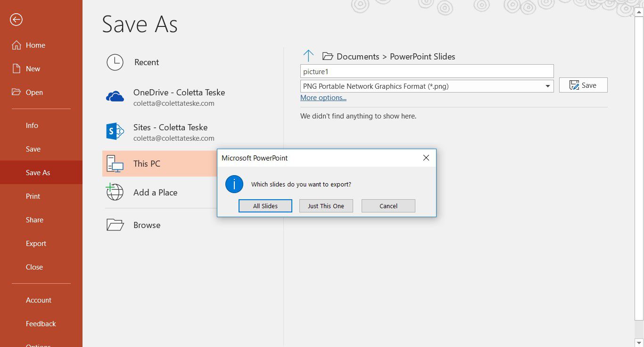644x347 pixels.
Task: Select OneDrive - Coletta Teske label
Action: click(x=179, y=93)
